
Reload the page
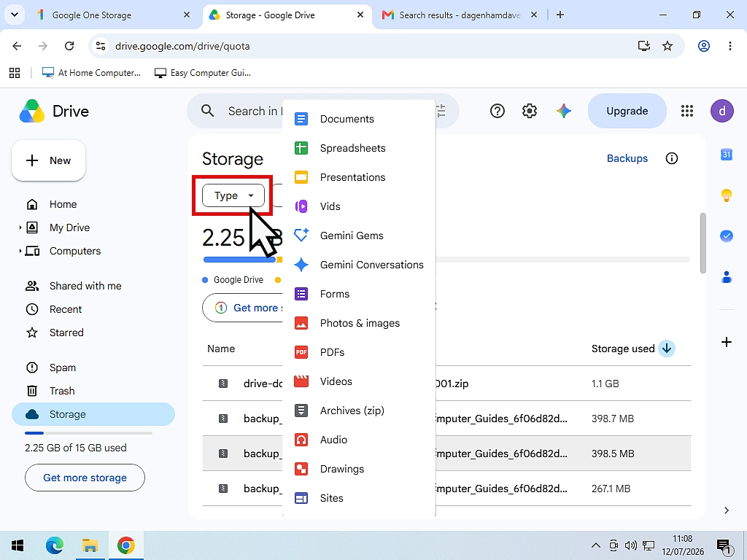point(69,46)
